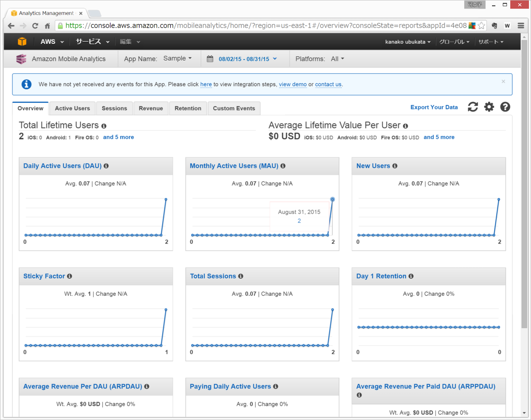Click info icon beside Total Lifetime Users

click(x=104, y=126)
